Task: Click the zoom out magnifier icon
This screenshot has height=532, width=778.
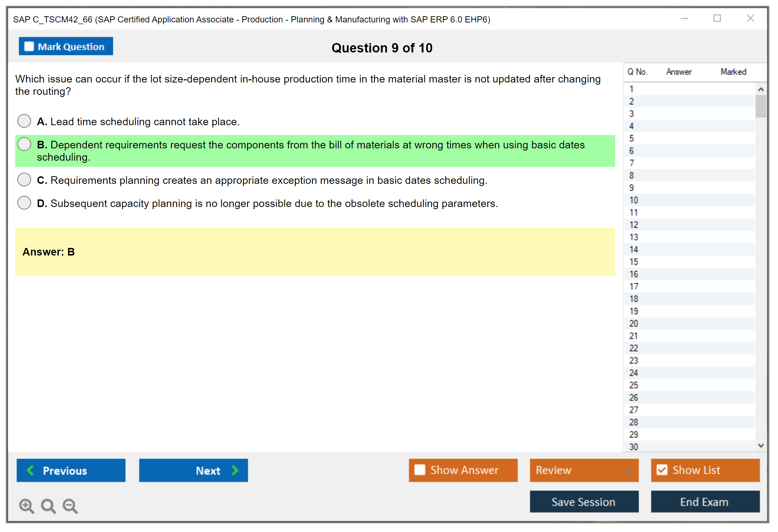Action: (x=70, y=506)
